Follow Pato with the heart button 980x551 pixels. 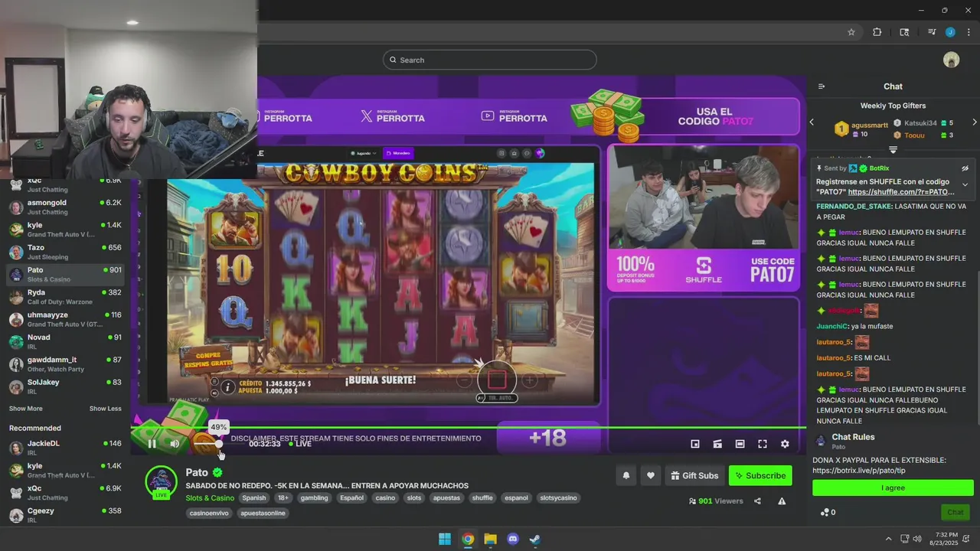pyautogui.click(x=650, y=475)
